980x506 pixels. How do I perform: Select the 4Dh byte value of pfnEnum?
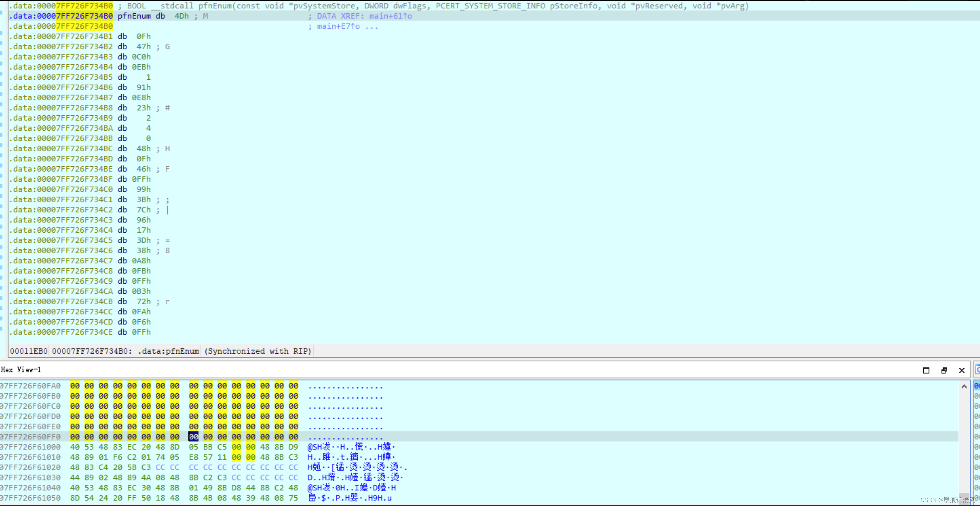click(181, 16)
